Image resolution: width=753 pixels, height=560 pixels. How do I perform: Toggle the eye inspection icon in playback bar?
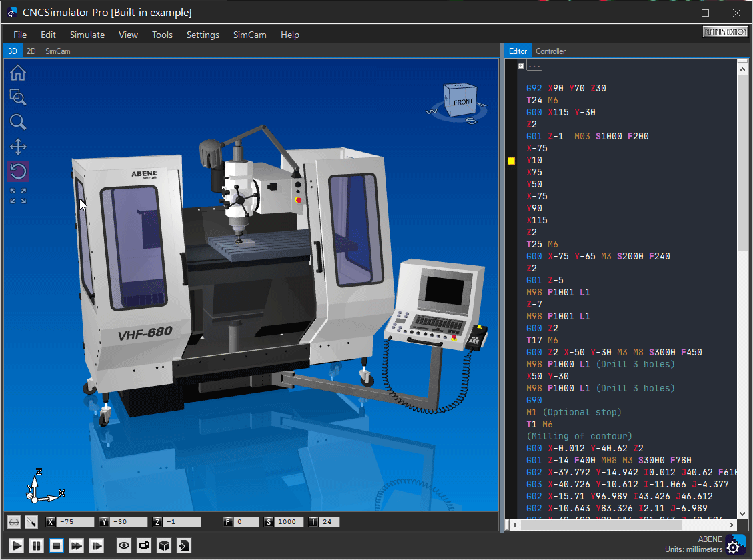point(123,545)
